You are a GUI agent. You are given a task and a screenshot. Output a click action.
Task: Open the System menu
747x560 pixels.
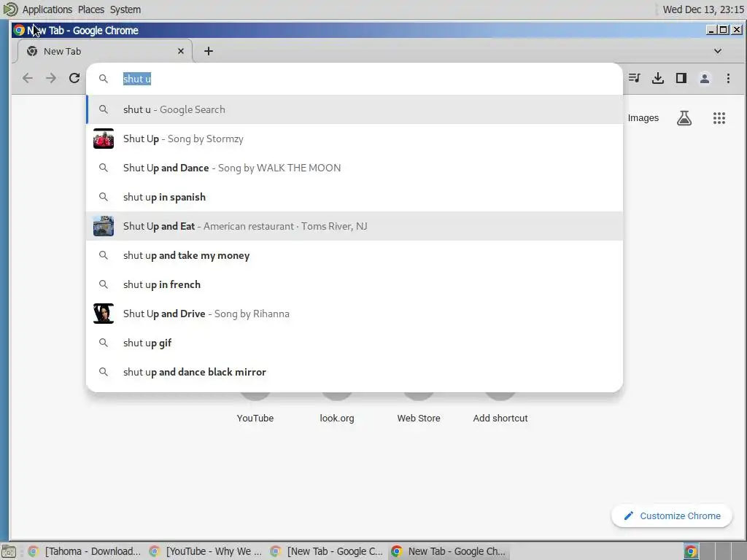(125, 9)
